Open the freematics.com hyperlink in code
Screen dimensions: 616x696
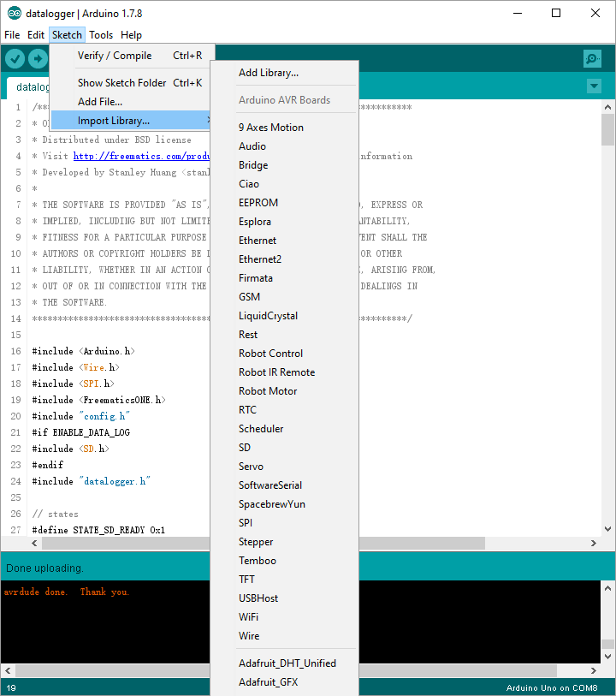point(141,156)
